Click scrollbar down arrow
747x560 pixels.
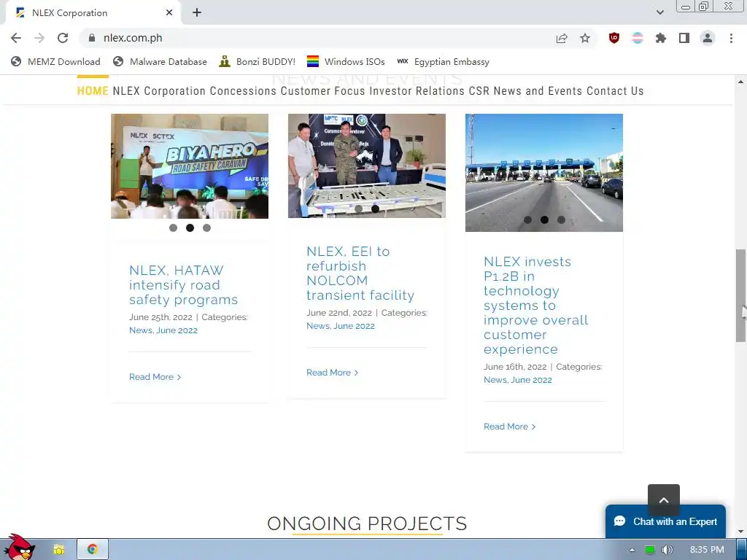[x=740, y=532]
